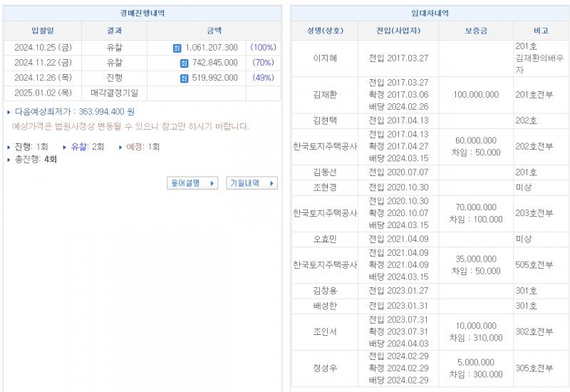Click the 입찰일 column header

click(x=43, y=31)
